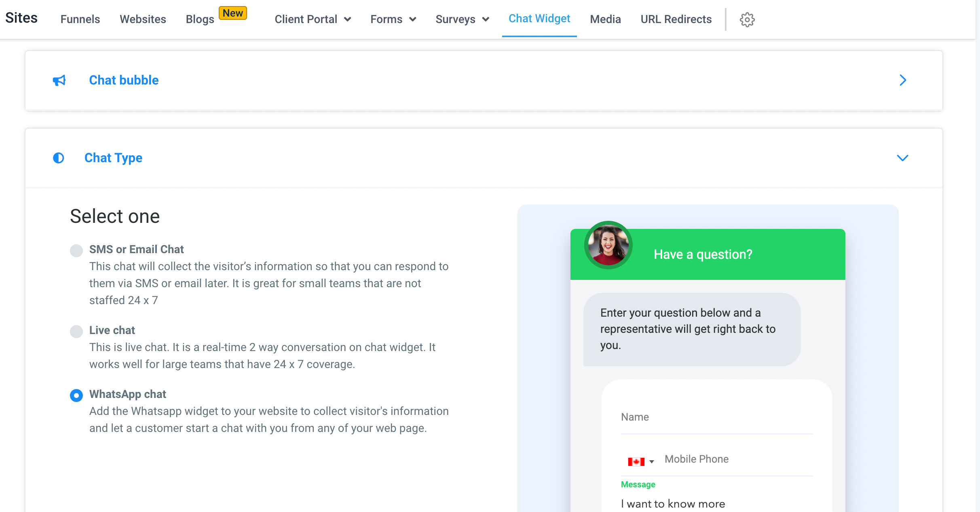This screenshot has width=980, height=512.
Task: Click the agent avatar photo in preview
Action: [608, 245]
